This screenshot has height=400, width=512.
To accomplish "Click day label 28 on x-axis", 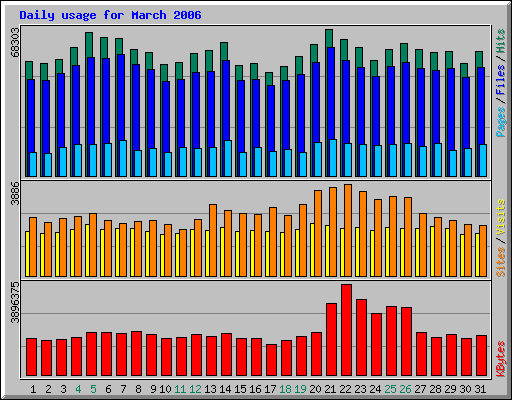I will click(435, 389).
